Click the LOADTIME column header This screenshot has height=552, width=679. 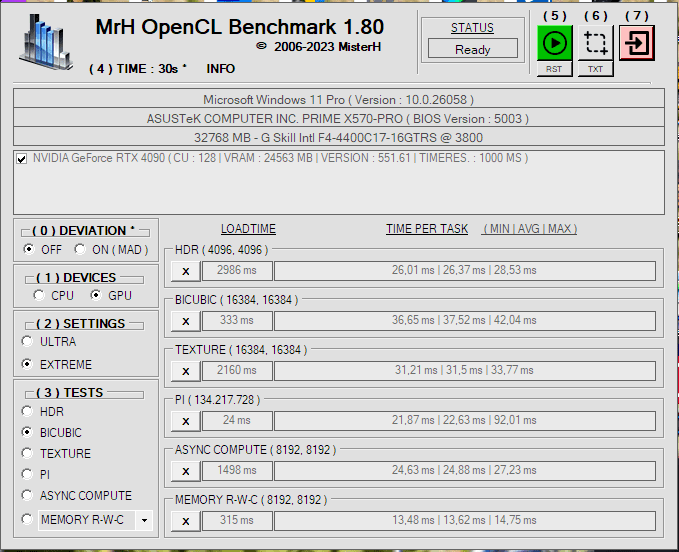[x=248, y=229]
